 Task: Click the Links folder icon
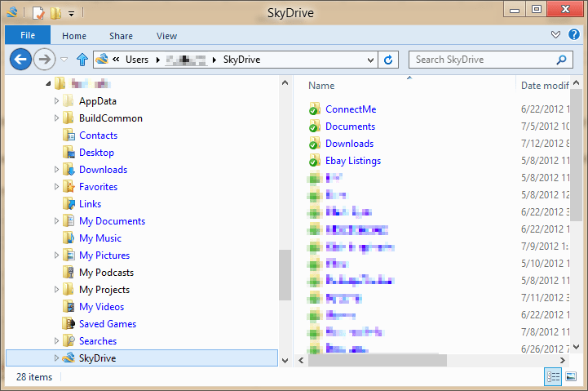(x=69, y=204)
